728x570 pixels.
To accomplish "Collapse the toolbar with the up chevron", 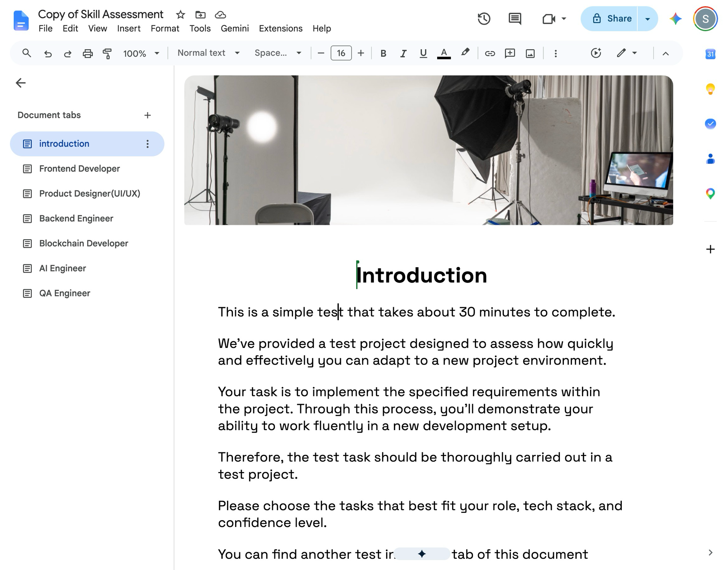I will point(665,53).
